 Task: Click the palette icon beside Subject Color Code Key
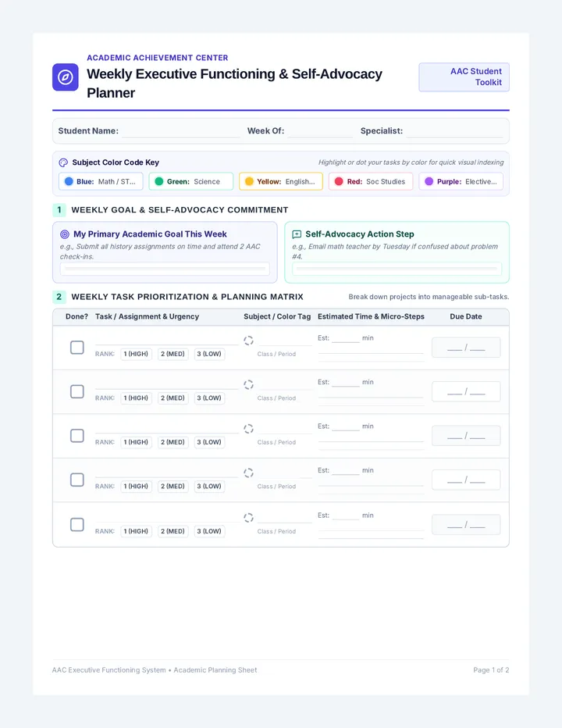[x=63, y=162]
